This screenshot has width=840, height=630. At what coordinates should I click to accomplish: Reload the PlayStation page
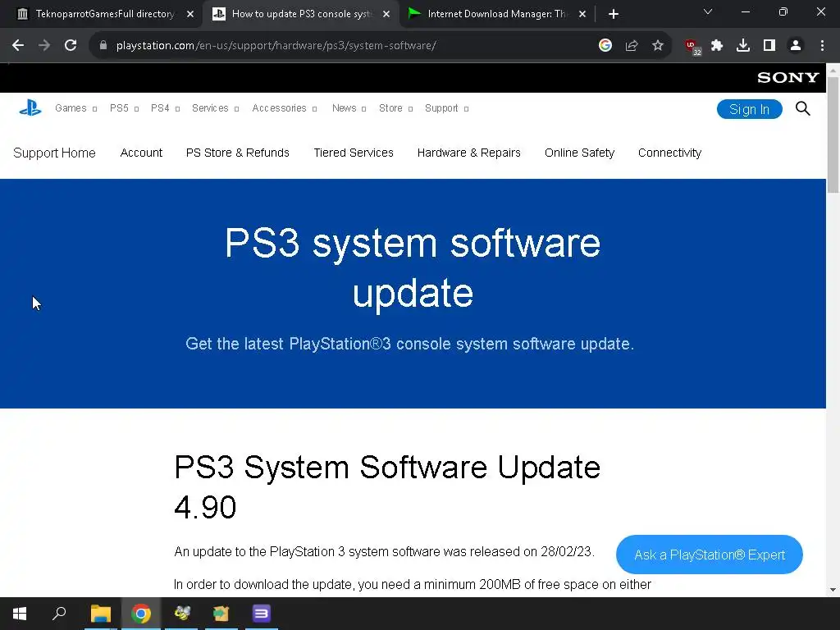click(71, 46)
